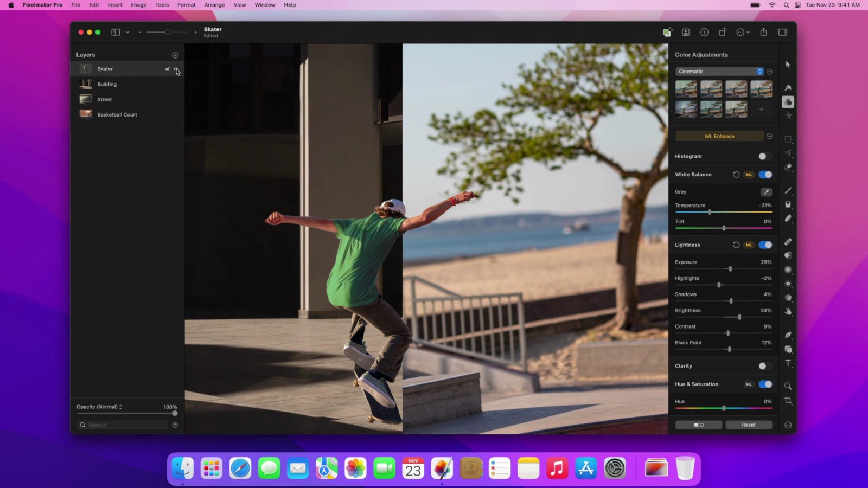Open the Cinematic preset dropdown
Image resolution: width=868 pixels, height=488 pixels.
click(719, 72)
